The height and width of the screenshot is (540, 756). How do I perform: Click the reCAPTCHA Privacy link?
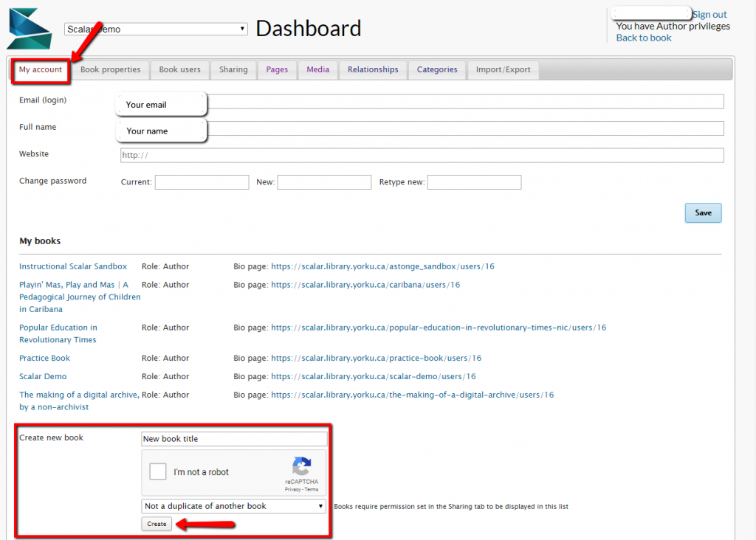tap(292, 489)
